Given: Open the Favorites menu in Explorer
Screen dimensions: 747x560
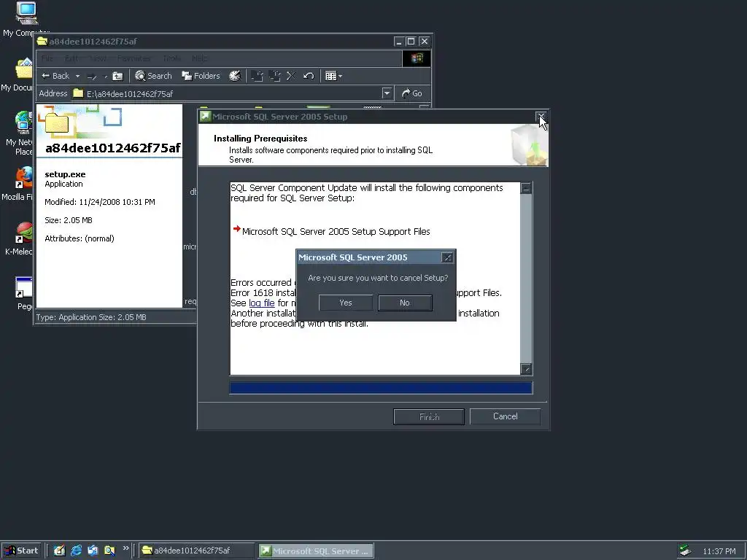Looking at the screenshot, I should pyautogui.click(x=133, y=58).
